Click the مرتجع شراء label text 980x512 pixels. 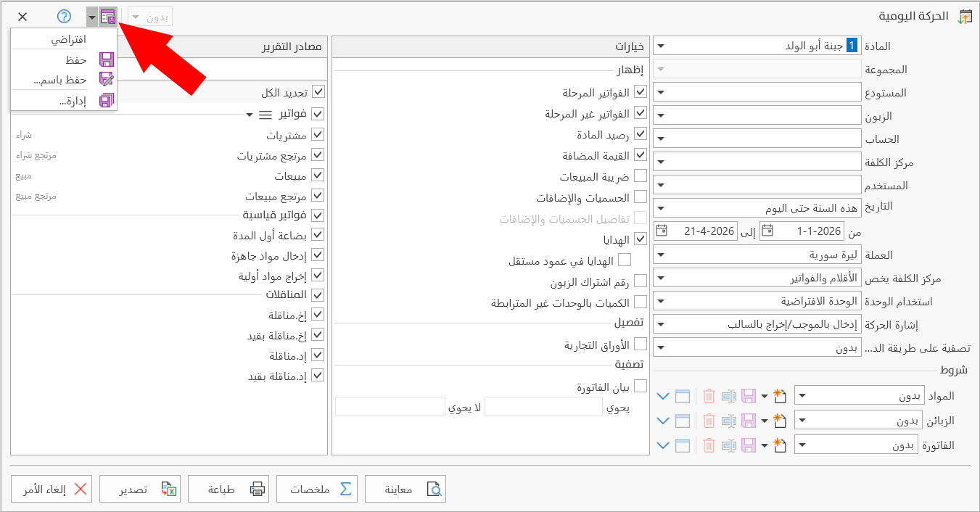(36, 155)
